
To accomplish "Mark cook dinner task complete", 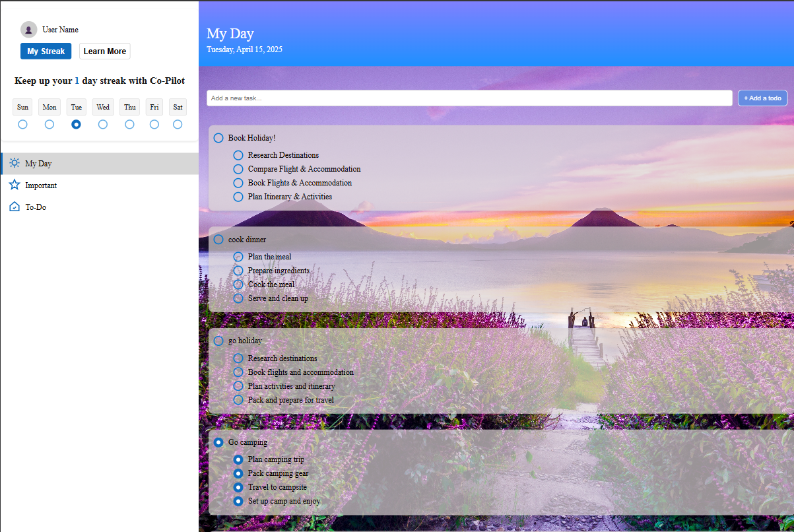I will (218, 240).
